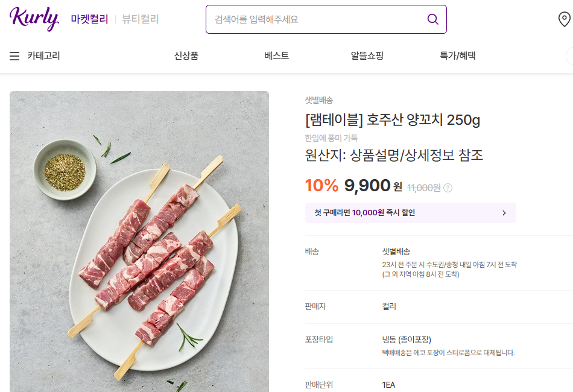The height and width of the screenshot is (392, 573).
Task: Click the struck-through 11,000원 original price
Action: 423,188
